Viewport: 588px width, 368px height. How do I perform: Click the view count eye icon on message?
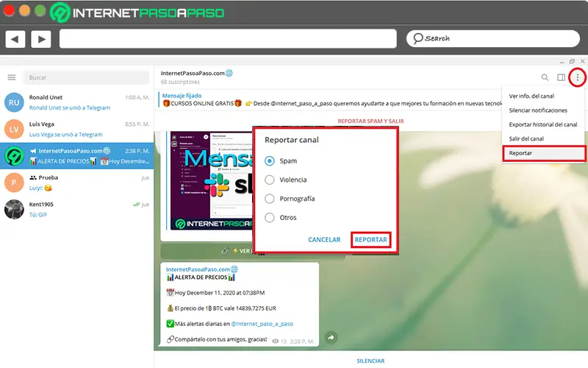pyautogui.click(x=275, y=342)
